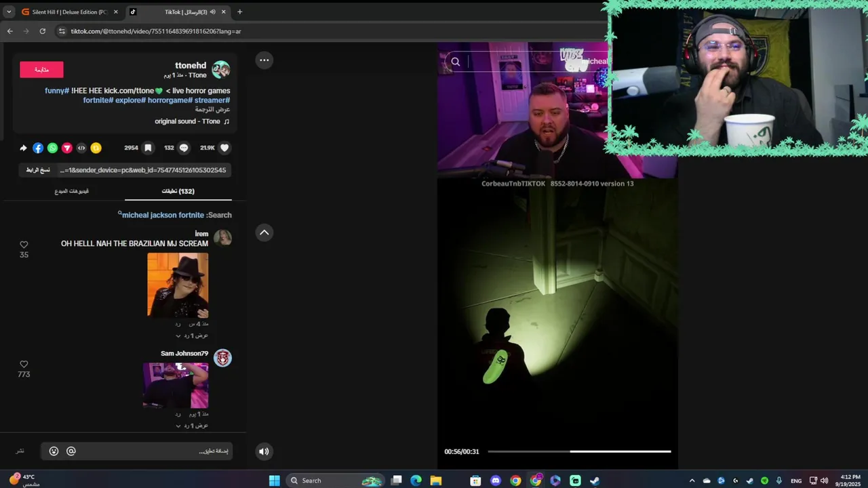Image resolution: width=868 pixels, height=488 pixels.
Task: Select the TikTok messages browser tab
Action: tap(178, 12)
